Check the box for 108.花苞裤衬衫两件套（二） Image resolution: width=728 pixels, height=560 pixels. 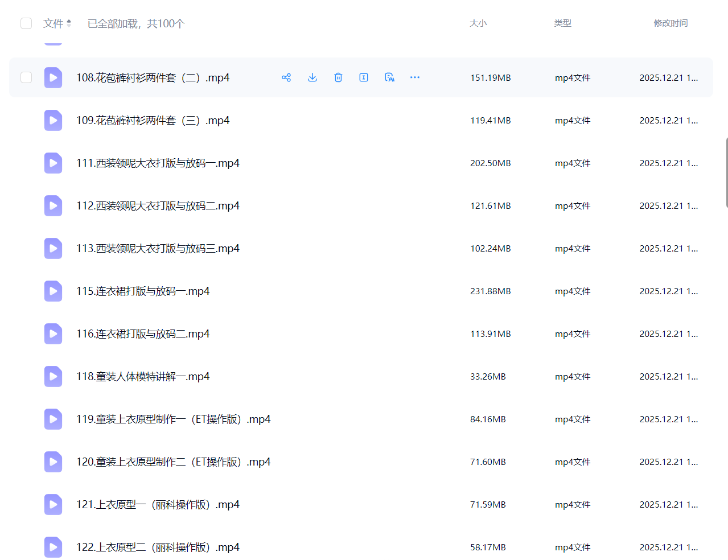[26, 77]
